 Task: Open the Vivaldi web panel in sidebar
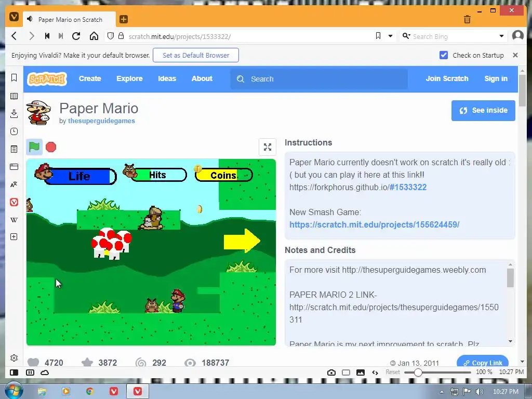[14, 202]
